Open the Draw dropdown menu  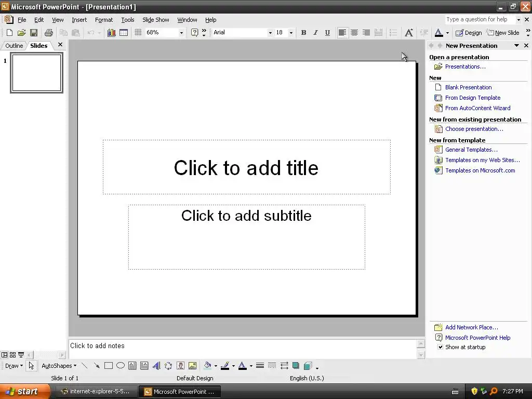tap(14, 366)
